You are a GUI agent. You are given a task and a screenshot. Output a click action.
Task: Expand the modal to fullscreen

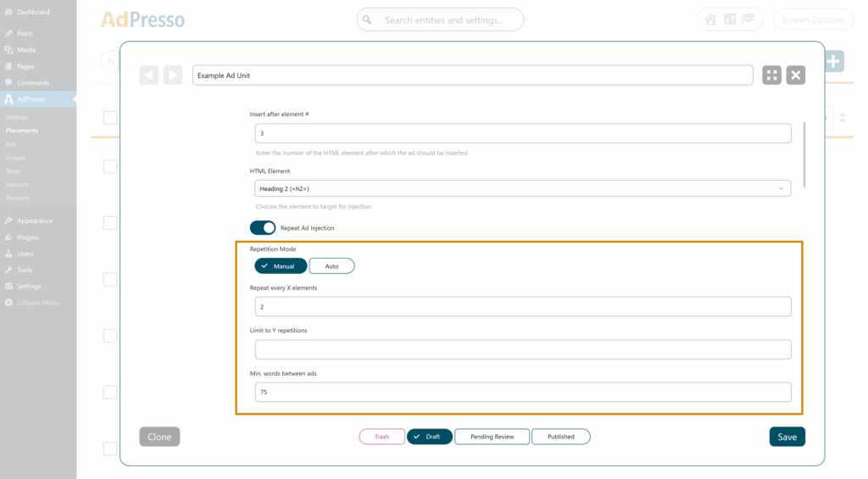pyautogui.click(x=771, y=75)
